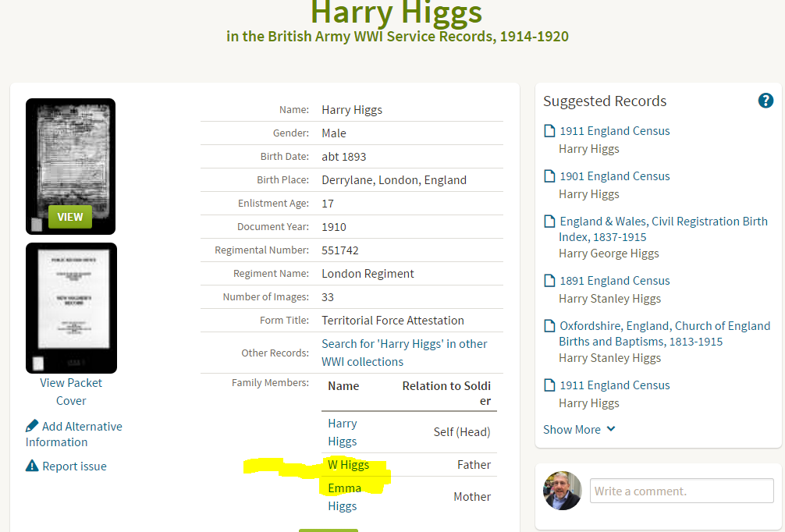Open the packet cover thumbnail

70,307
